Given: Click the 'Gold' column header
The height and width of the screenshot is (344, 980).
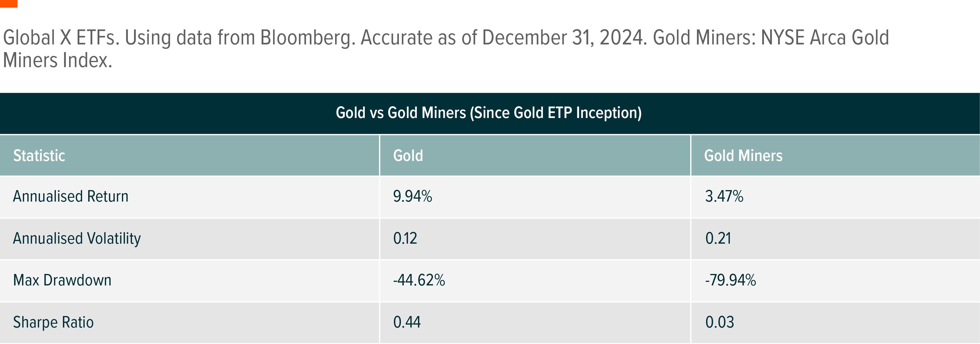Looking at the screenshot, I should click(x=408, y=156).
